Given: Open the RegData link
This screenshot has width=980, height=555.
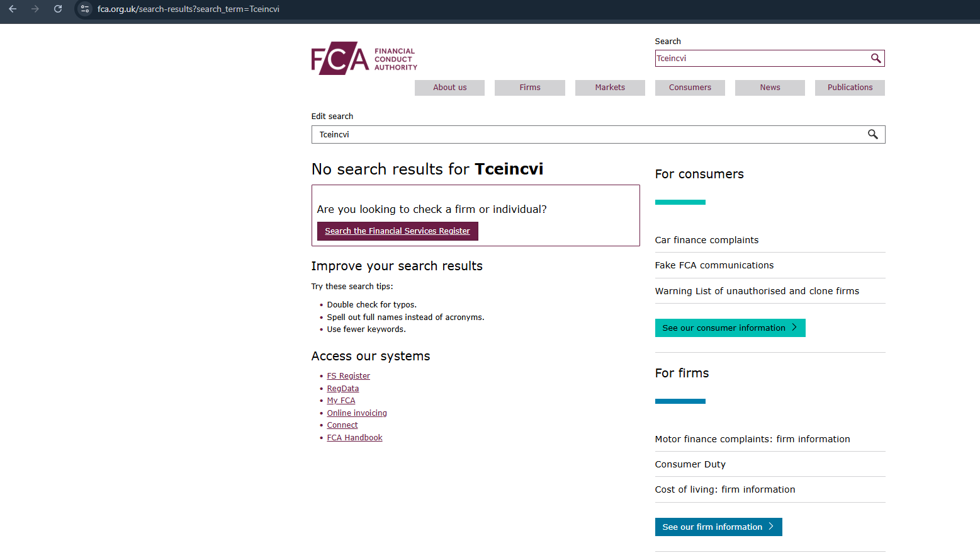Looking at the screenshot, I should [x=343, y=389].
